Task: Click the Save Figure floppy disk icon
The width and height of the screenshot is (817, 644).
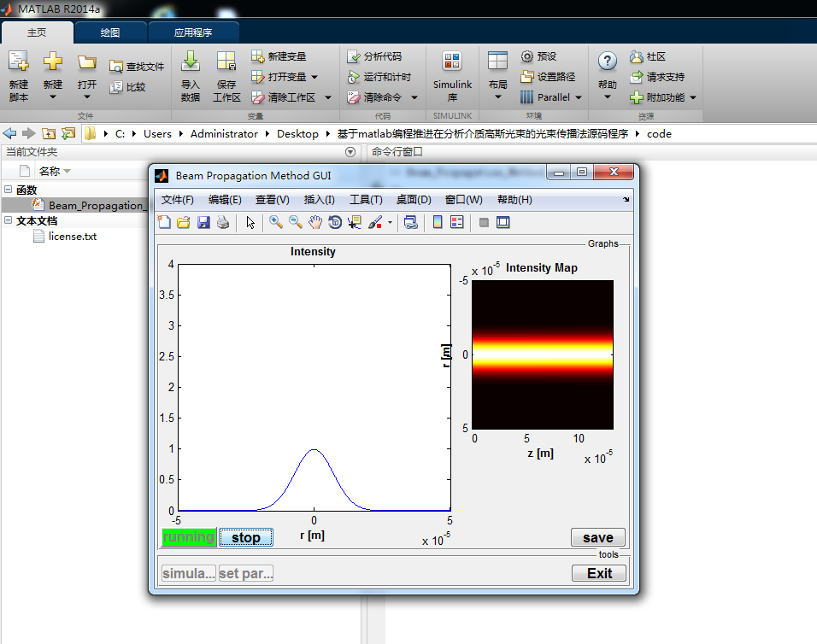Action: 203,222
